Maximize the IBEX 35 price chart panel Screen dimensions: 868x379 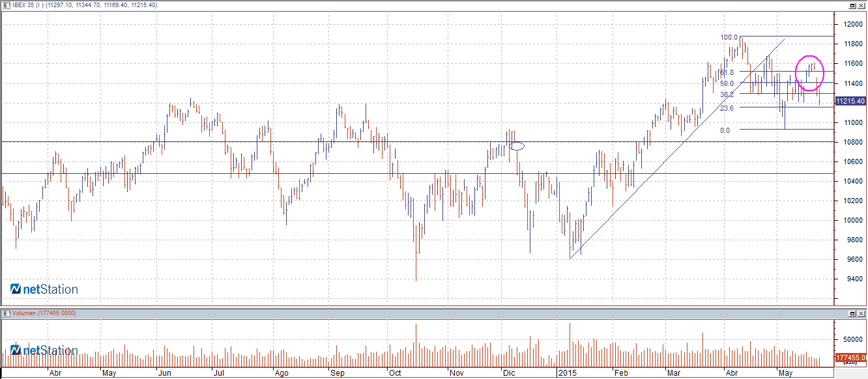pos(852,5)
